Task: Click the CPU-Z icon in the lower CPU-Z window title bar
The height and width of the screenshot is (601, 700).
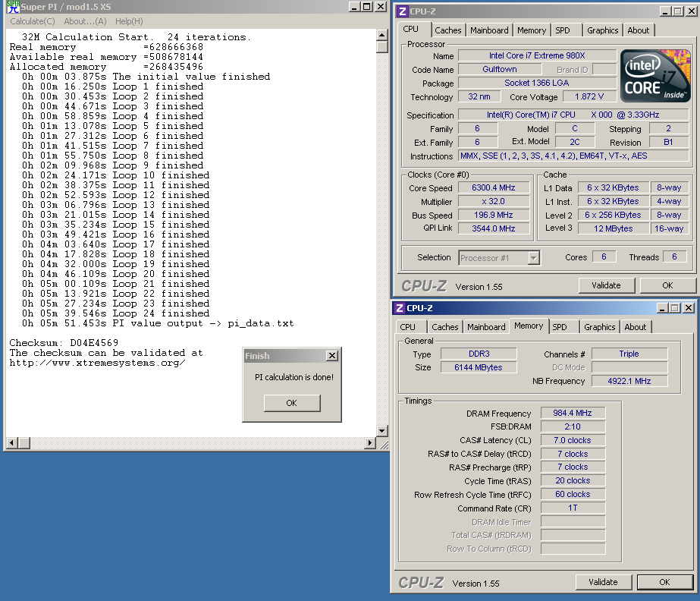Action: 400,308
